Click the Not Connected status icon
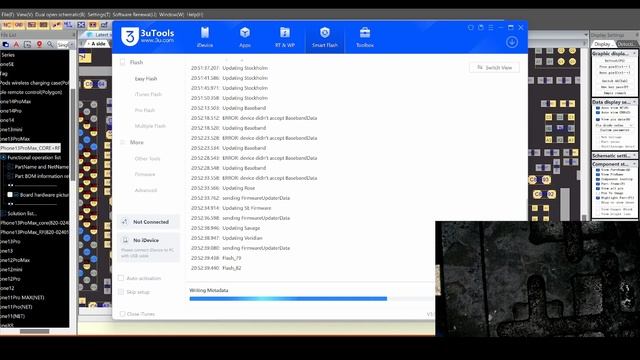This screenshot has height=360, width=640. coord(124,222)
